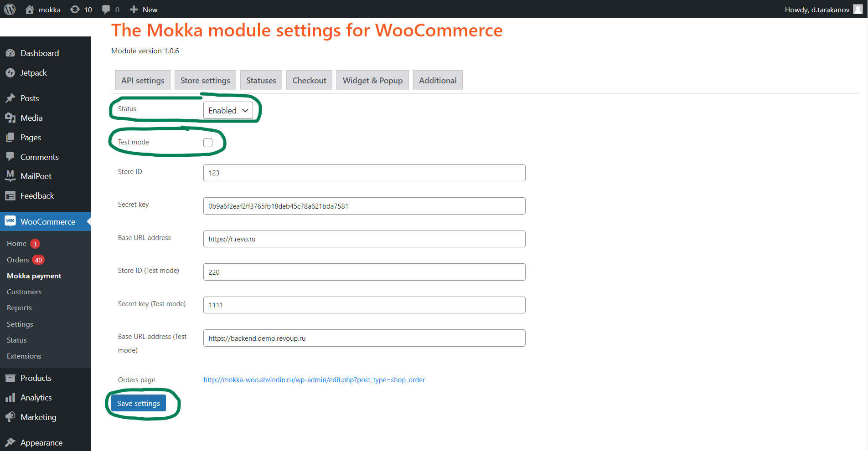Focus the Base URL address https://r.revo.ru field

pos(364,239)
